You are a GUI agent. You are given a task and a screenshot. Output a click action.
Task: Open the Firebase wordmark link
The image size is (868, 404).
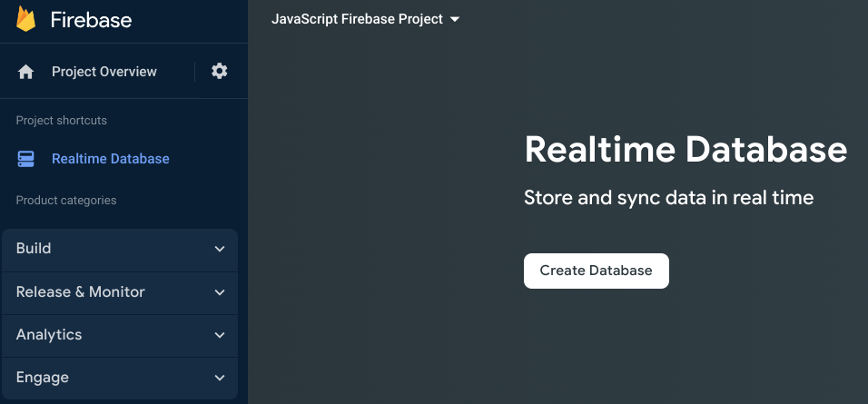pyautogui.click(x=92, y=20)
